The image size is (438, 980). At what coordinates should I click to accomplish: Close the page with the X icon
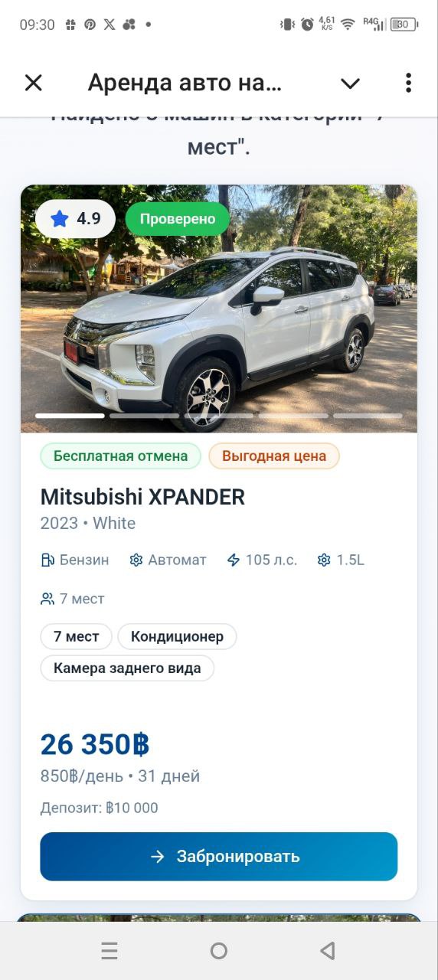(34, 83)
